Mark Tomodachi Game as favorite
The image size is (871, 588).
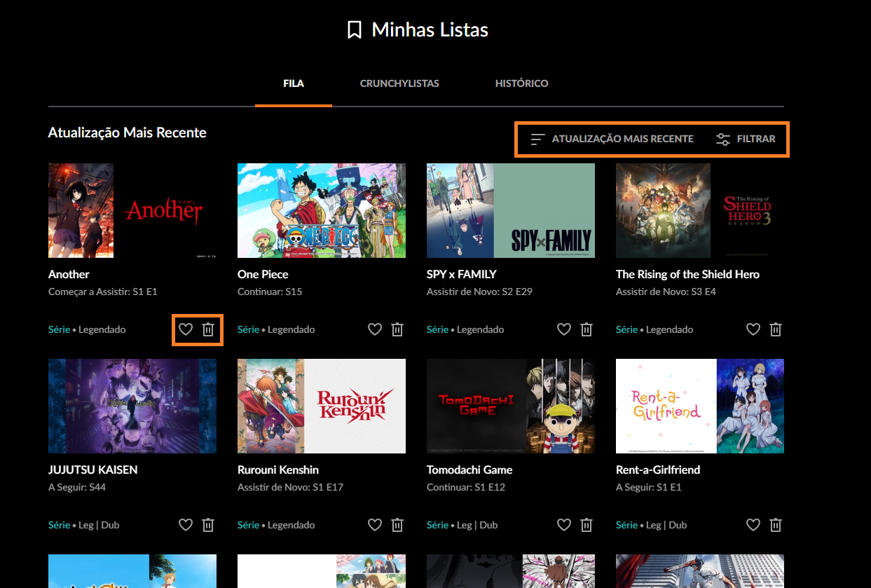point(564,525)
